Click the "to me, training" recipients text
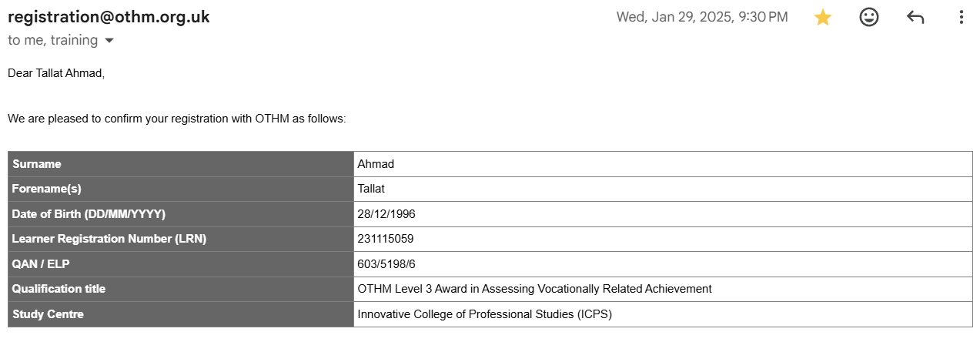 coord(53,40)
